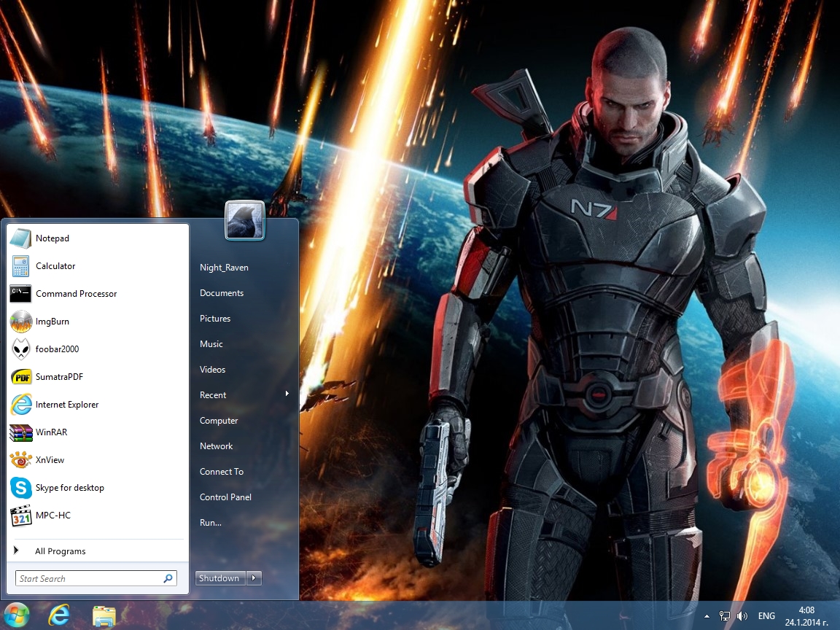Image resolution: width=840 pixels, height=630 pixels.
Task: Open the volume speaker tray icon
Action: (742, 616)
